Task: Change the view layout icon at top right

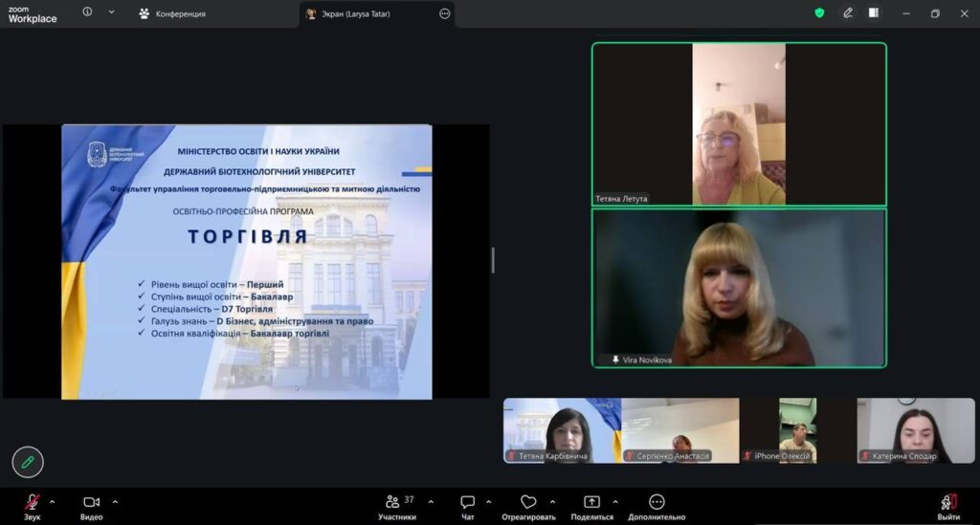Action: pyautogui.click(x=874, y=13)
